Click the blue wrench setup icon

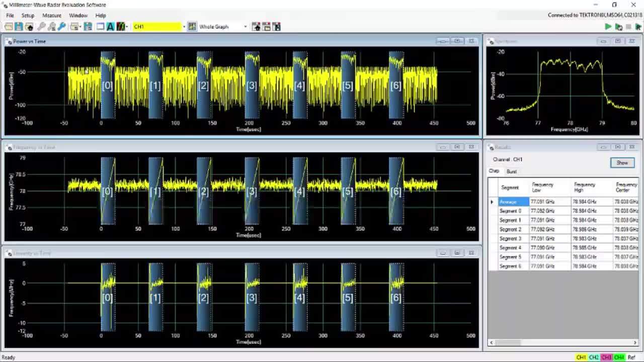(62, 27)
